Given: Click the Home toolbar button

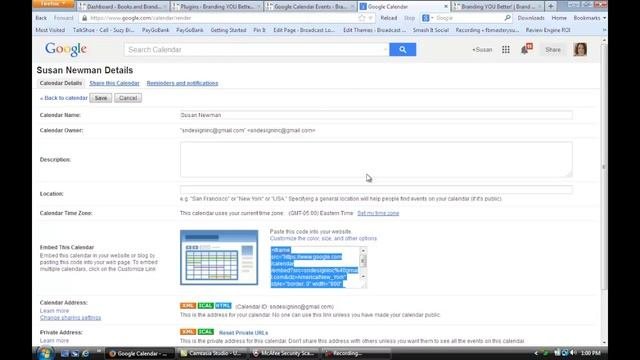Looking at the screenshot, I should coord(559,18).
